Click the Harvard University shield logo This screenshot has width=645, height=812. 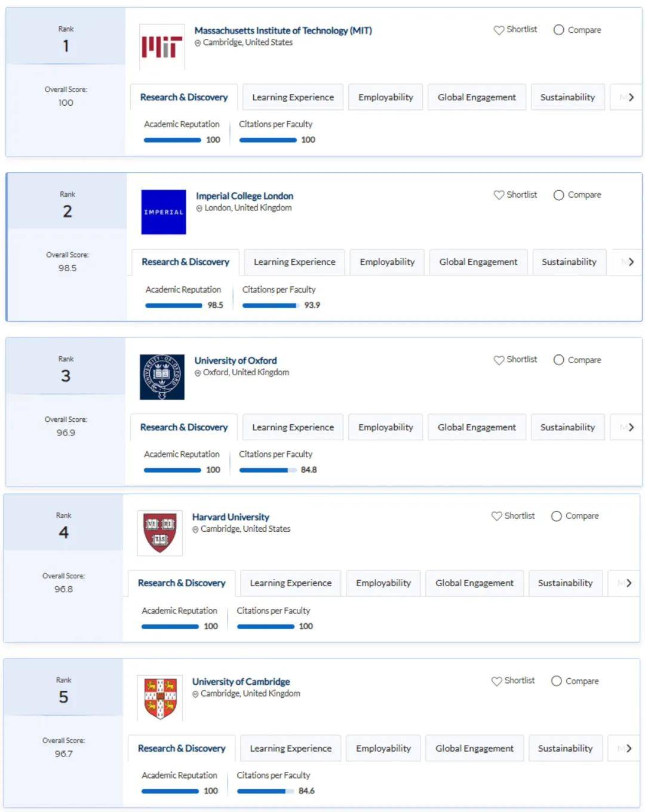pos(160,533)
